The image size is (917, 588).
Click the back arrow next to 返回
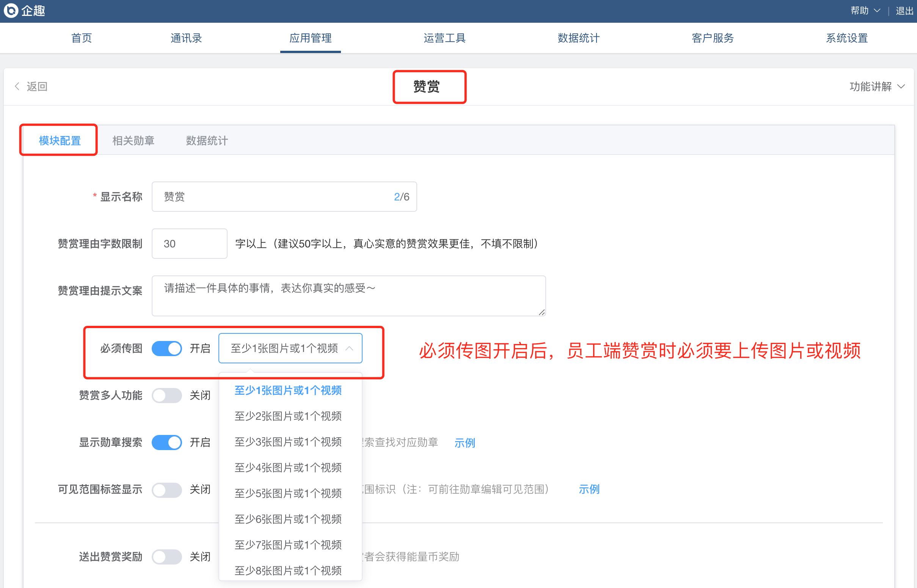pyautogui.click(x=17, y=86)
